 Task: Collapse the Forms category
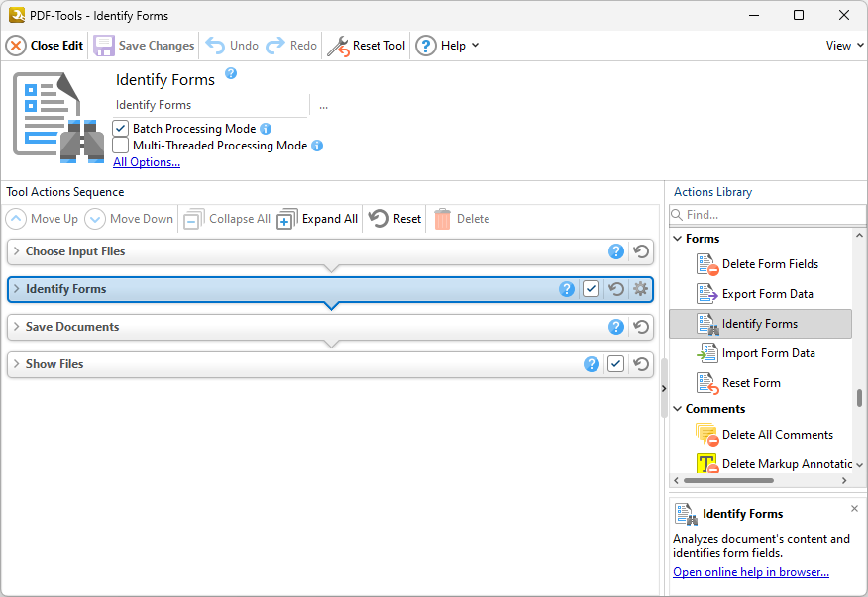click(677, 239)
